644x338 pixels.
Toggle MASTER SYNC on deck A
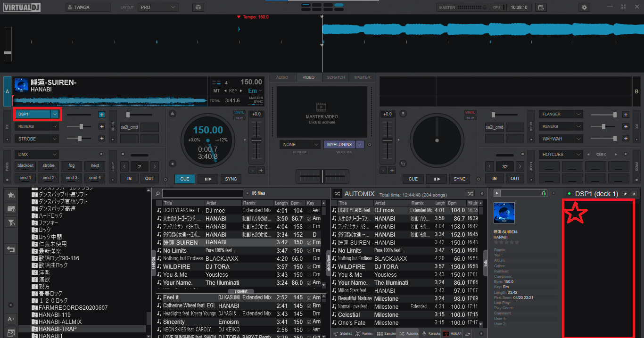coord(256,99)
